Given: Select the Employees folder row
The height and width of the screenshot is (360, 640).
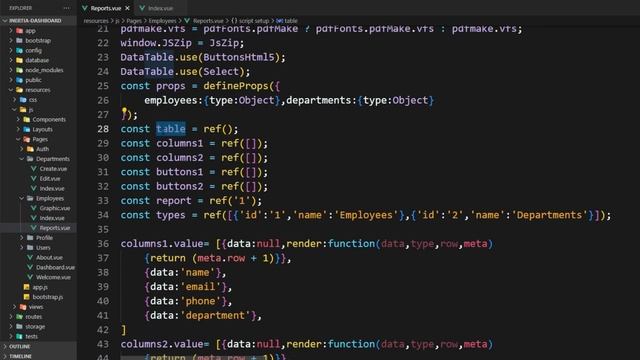Looking at the screenshot, I should pyautogui.click(x=38, y=198).
